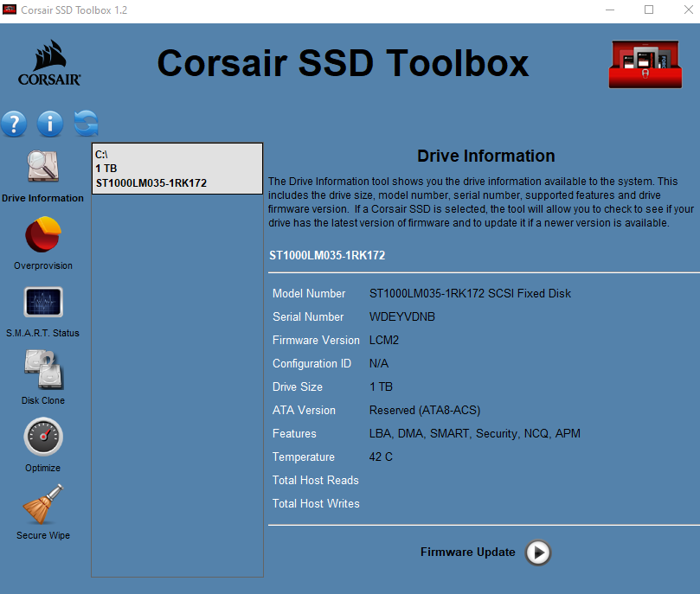Screen dimensions: 700x594
Task: Open the Drive Information tool
Action: (x=42, y=168)
